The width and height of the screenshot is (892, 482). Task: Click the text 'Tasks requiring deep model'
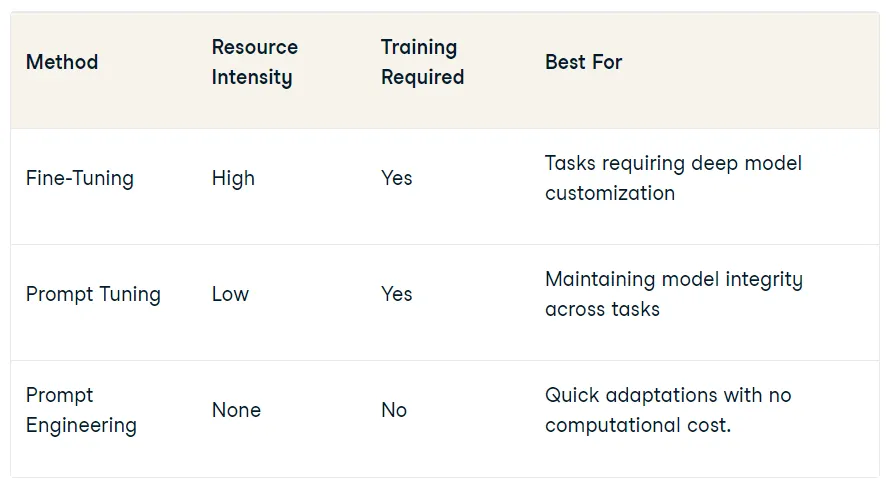[673, 163]
